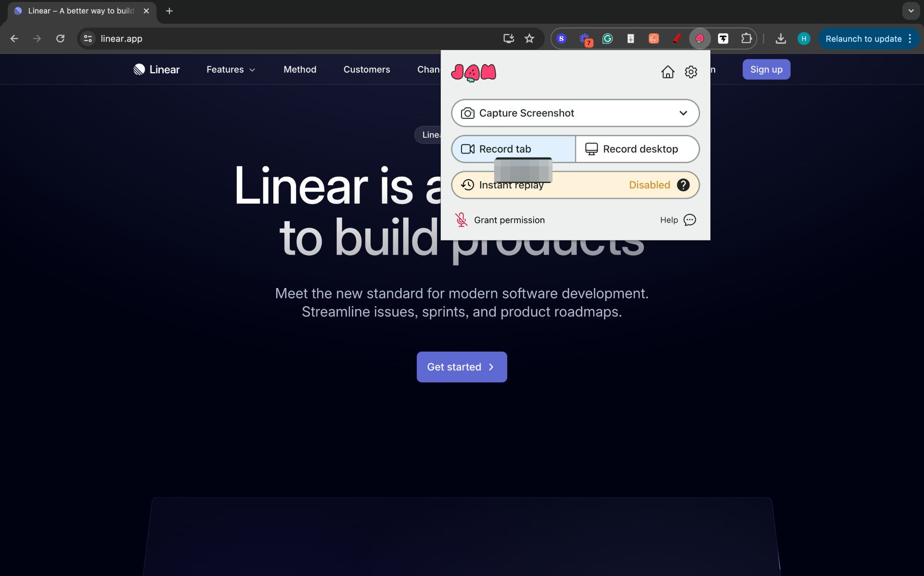Viewport: 924px width, 576px height.
Task: Open Jam home via the house icon
Action: (667, 72)
